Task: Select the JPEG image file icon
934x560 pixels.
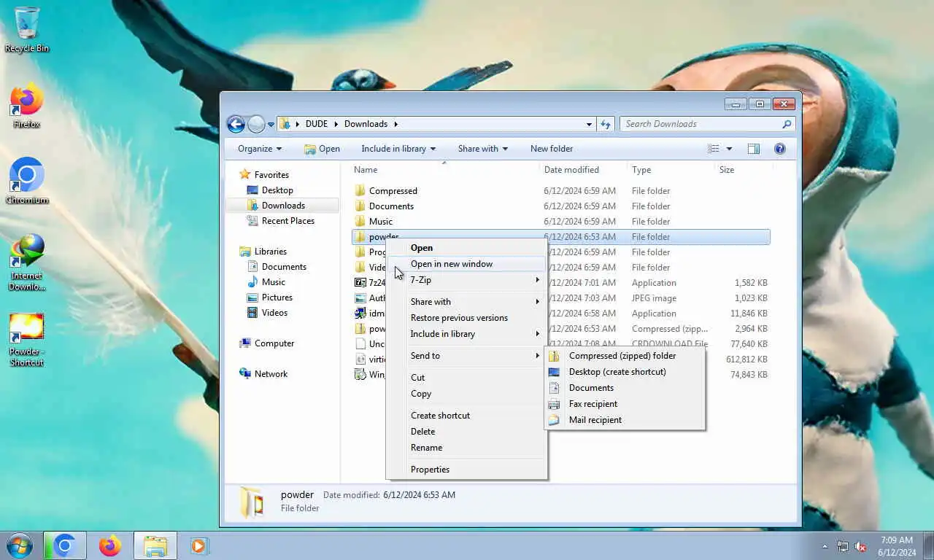Action: [360, 298]
